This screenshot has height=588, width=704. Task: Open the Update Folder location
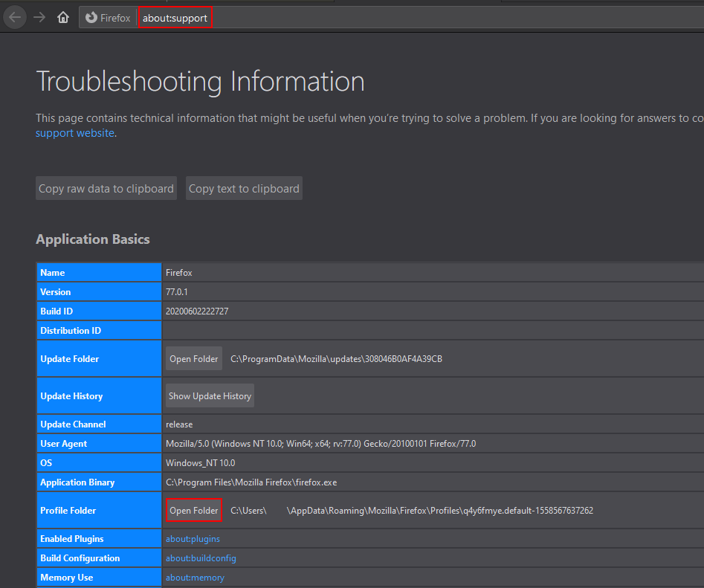click(194, 358)
